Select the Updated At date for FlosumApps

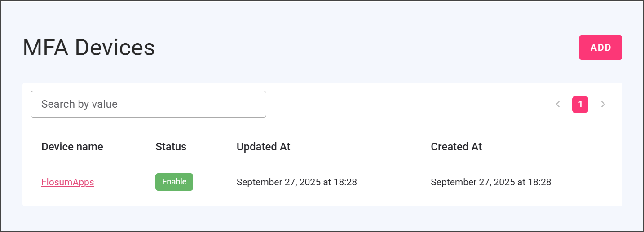point(296,182)
